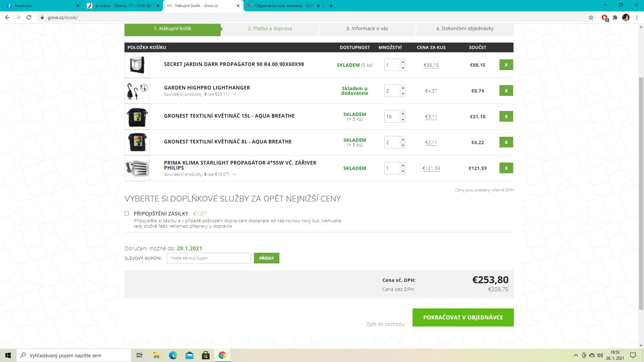Screen dimensions: 644x362
Task: Open File Explorer from taskbar
Action: pos(156,355)
